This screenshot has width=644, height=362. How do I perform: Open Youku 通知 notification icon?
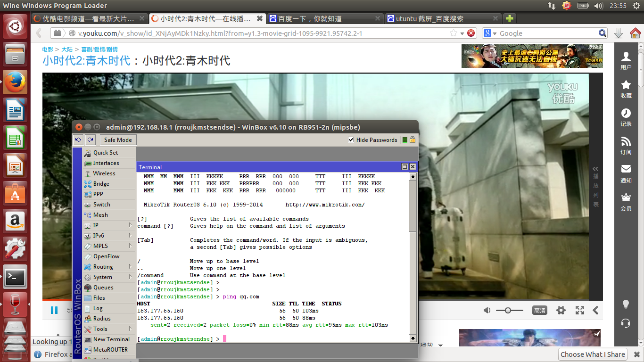(626, 173)
